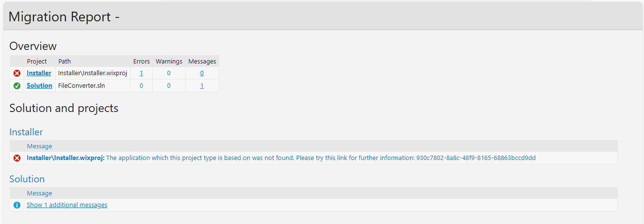Screen dimensions: 644x224
Task: Select the Installer\Installer.wixproj path cell
Action: [x=92, y=73]
